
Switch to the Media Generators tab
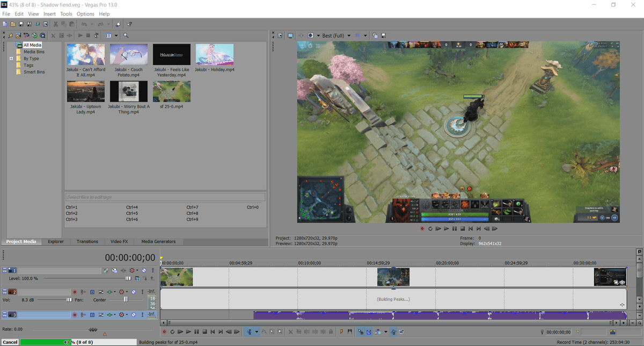pos(158,242)
